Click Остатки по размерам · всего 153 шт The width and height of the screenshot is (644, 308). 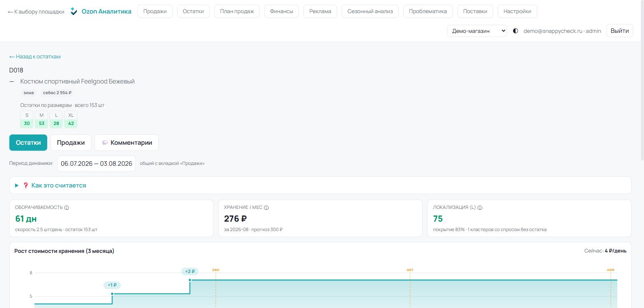coord(62,105)
